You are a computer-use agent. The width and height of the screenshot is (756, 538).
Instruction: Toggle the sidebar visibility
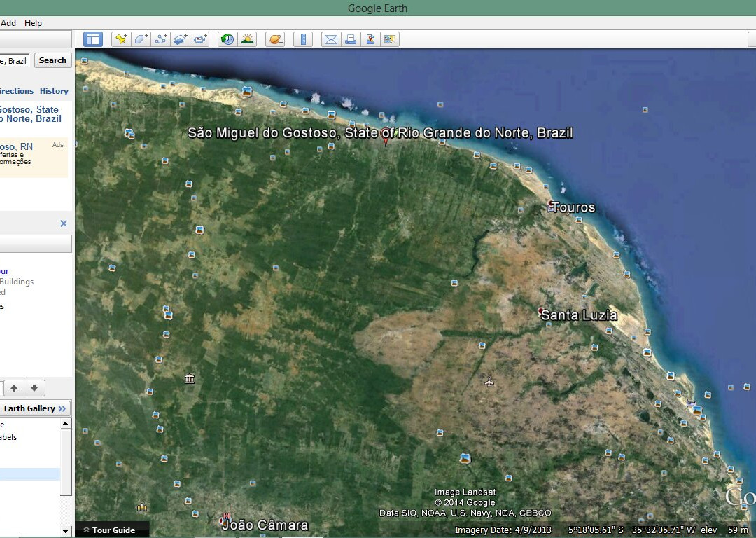click(93, 39)
